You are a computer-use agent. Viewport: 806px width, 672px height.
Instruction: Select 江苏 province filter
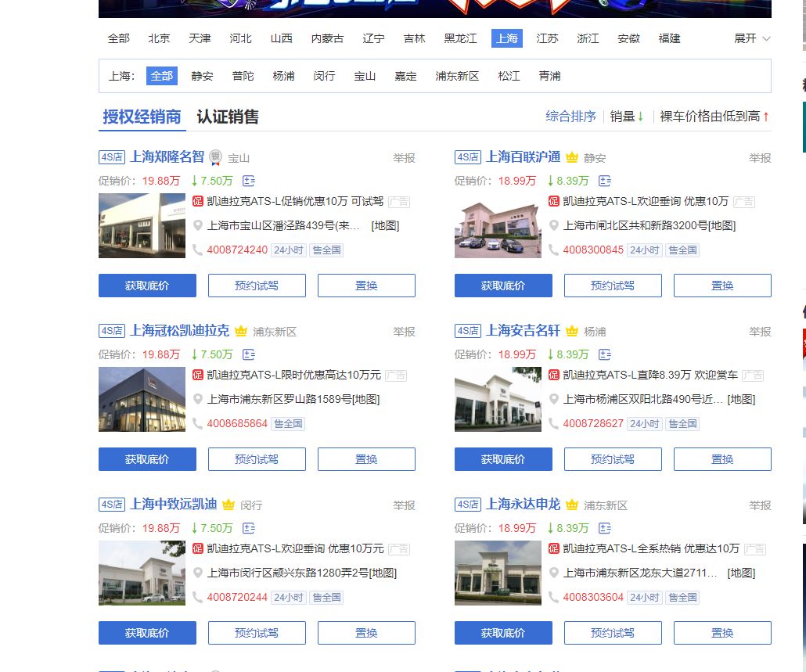point(547,38)
